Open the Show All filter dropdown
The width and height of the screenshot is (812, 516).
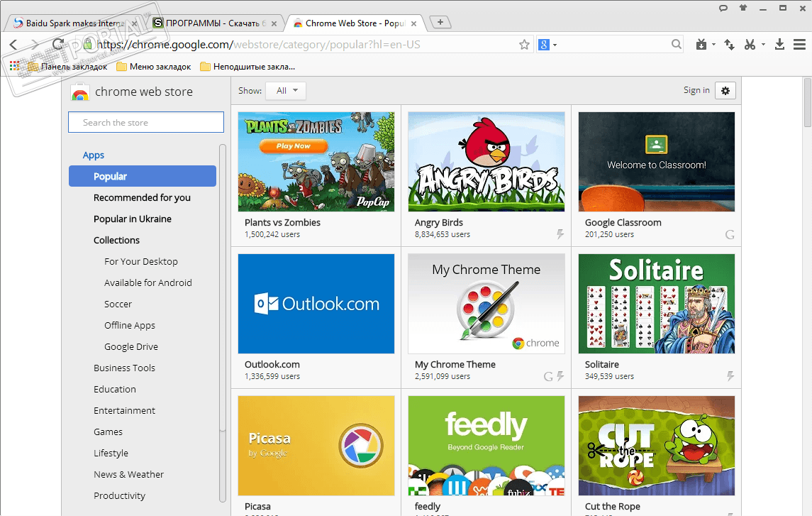286,91
